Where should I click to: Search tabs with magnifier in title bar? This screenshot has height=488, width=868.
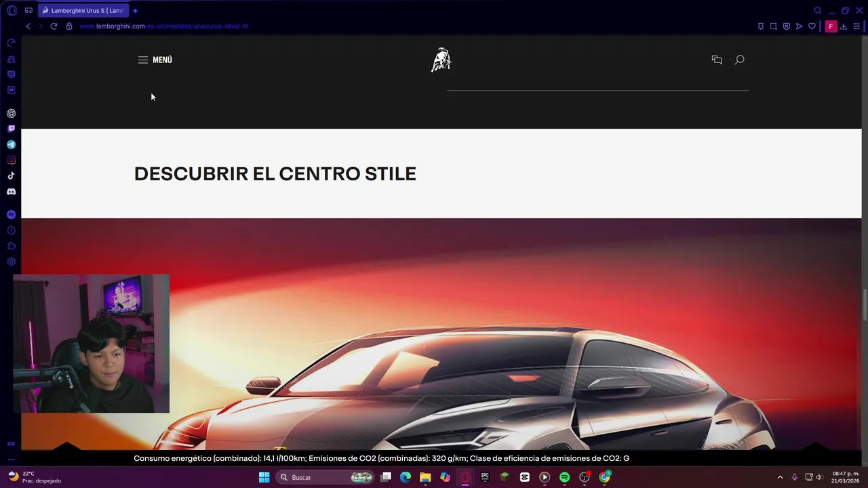pyautogui.click(x=817, y=10)
